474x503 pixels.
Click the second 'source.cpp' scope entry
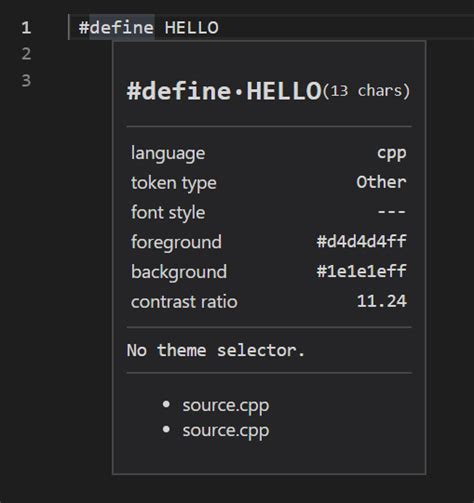point(226,431)
